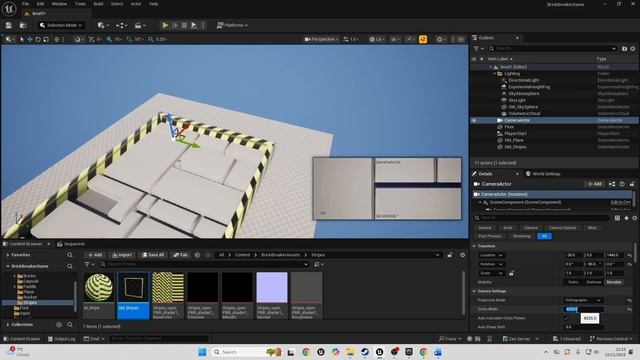
Task: Select the Camera Options filter category
Action: [x=562, y=228]
